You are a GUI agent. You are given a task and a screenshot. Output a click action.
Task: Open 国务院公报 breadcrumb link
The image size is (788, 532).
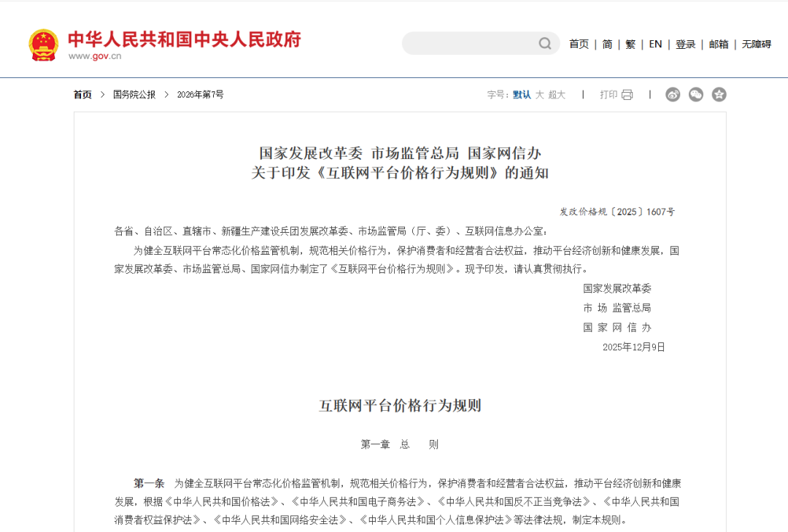pos(134,95)
